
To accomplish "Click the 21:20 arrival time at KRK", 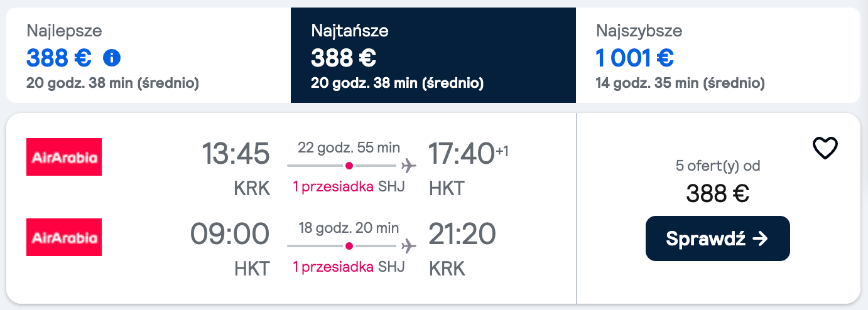I will coord(462,234).
